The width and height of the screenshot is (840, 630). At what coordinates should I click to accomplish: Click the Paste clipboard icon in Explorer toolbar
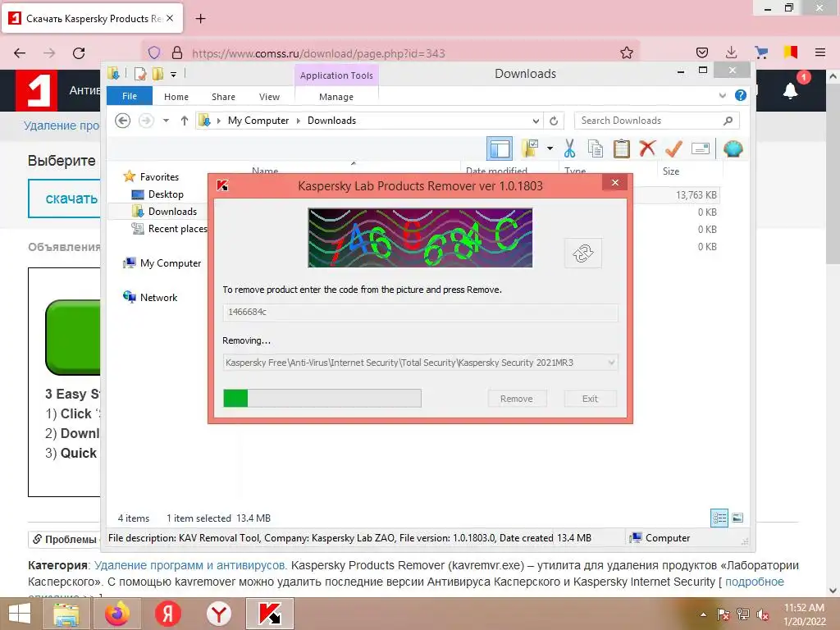pos(622,148)
